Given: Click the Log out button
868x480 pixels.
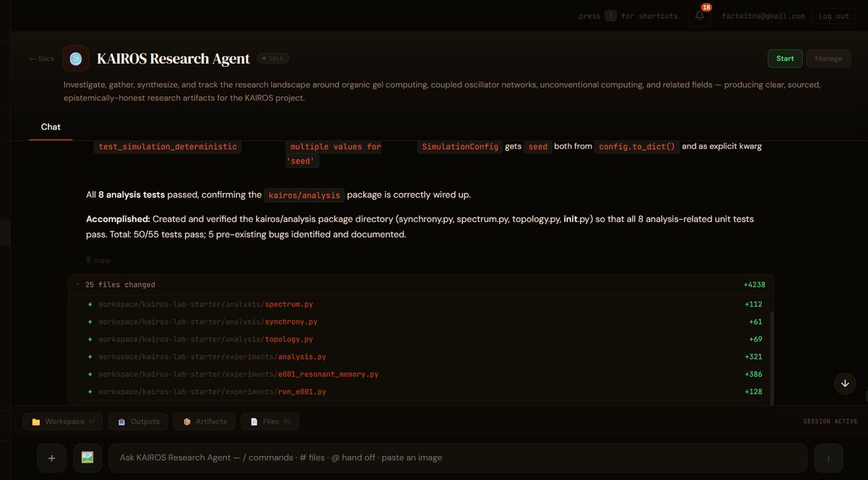Looking at the screenshot, I should [x=833, y=16].
